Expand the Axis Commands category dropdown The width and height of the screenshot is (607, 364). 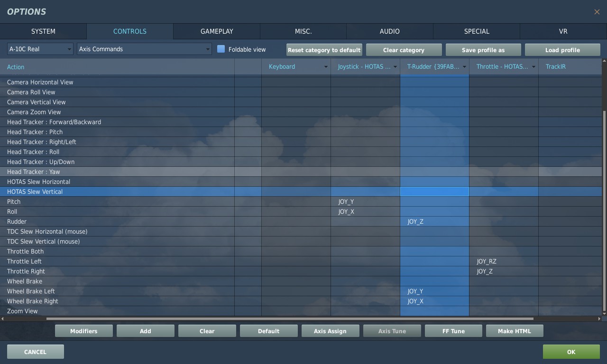(x=144, y=49)
